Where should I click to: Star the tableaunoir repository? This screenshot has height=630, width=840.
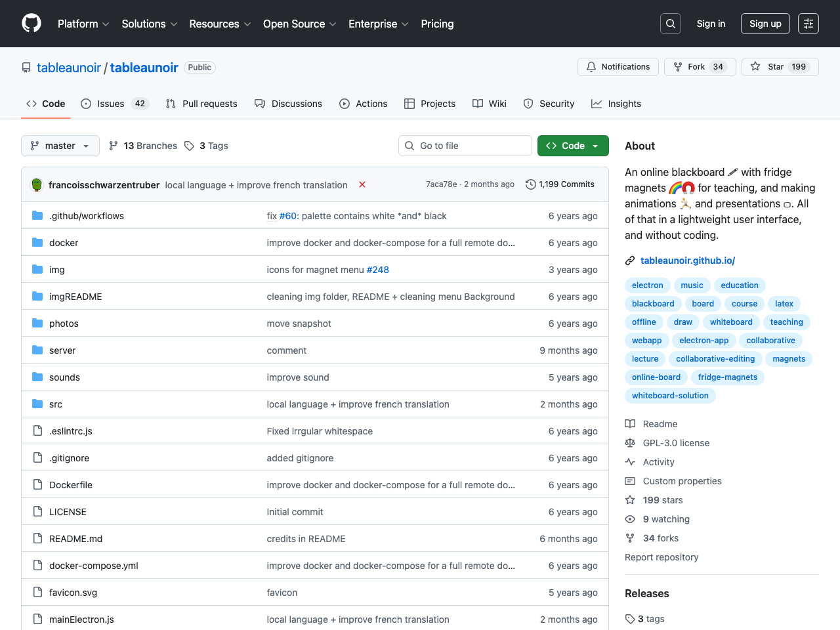(x=780, y=67)
